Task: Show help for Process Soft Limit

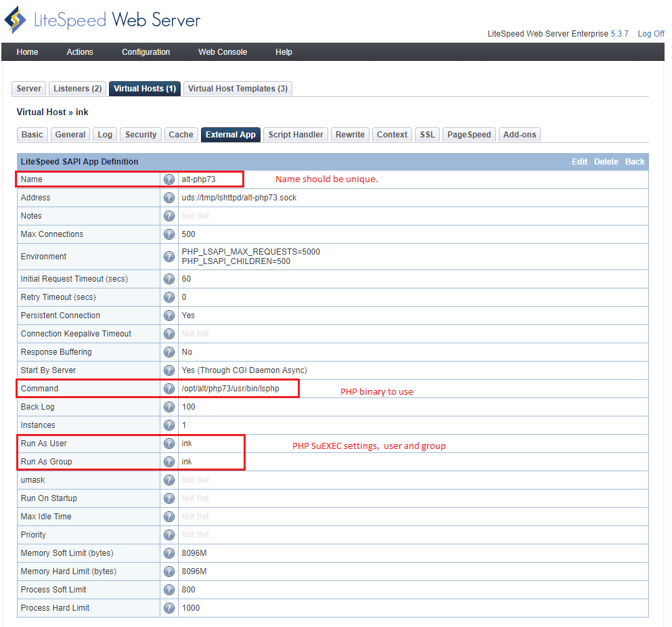Action: [169, 590]
